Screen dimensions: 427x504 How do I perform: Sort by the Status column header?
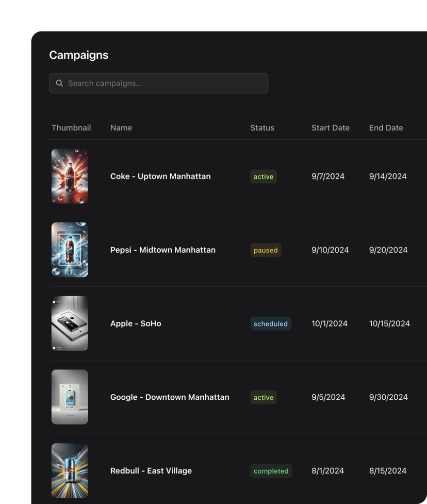262,127
